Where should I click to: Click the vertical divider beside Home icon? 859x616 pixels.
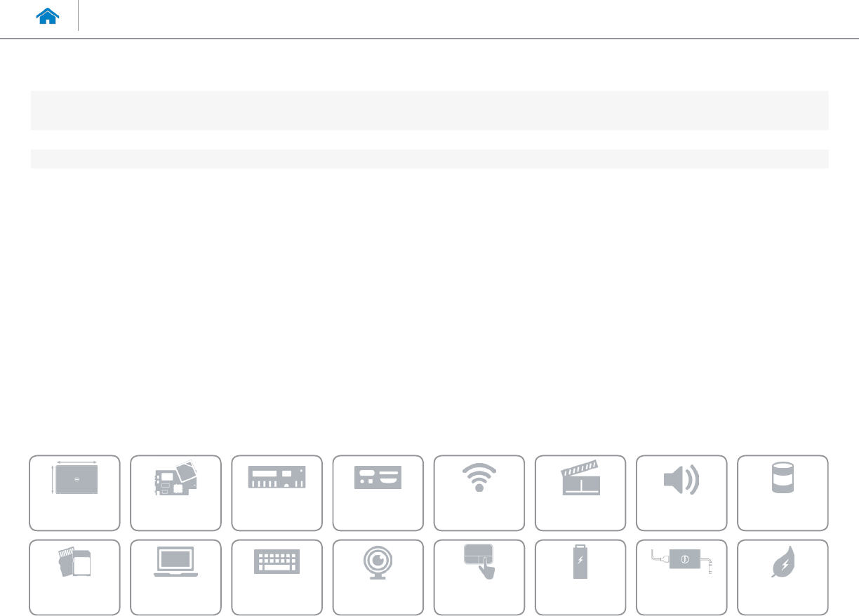78,15
